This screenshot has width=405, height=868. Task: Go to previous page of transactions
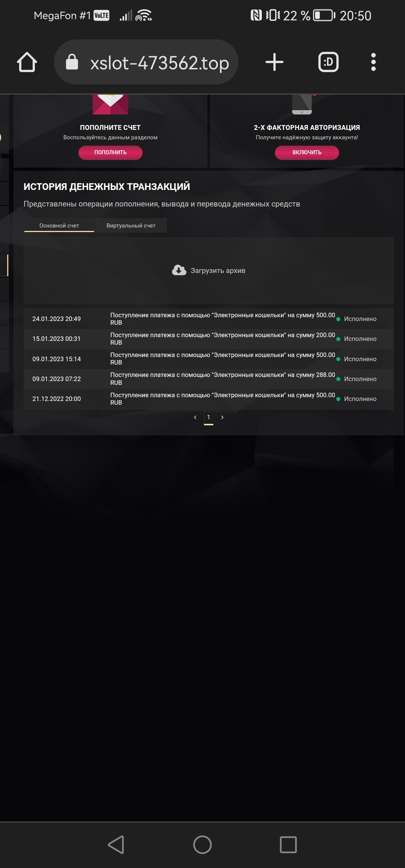[195, 417]
